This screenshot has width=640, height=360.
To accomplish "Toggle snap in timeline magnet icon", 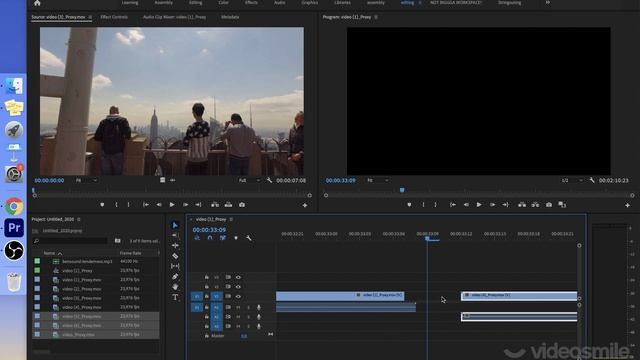I will click(210, 238).
